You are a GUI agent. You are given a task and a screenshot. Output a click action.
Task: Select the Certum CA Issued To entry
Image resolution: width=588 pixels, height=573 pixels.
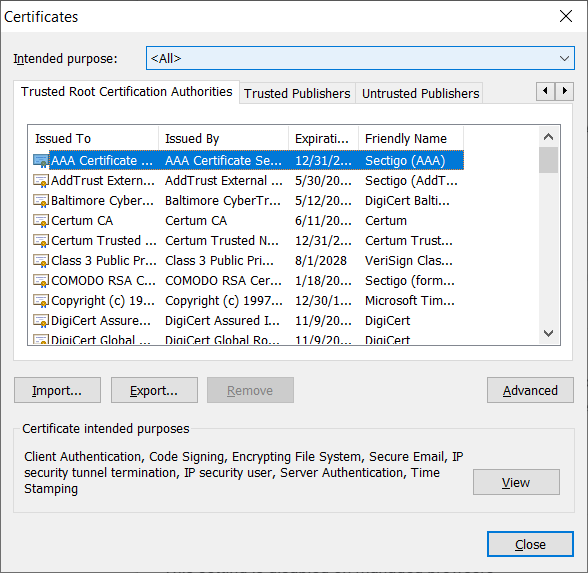pyautogui.click(x=82, y=221)
